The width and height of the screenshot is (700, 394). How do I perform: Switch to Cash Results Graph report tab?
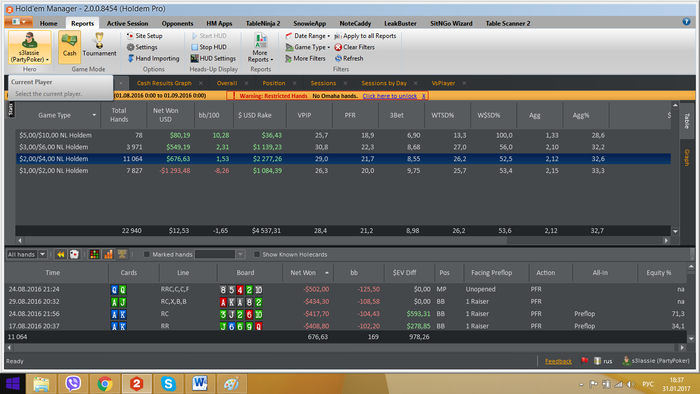(164, 83)
